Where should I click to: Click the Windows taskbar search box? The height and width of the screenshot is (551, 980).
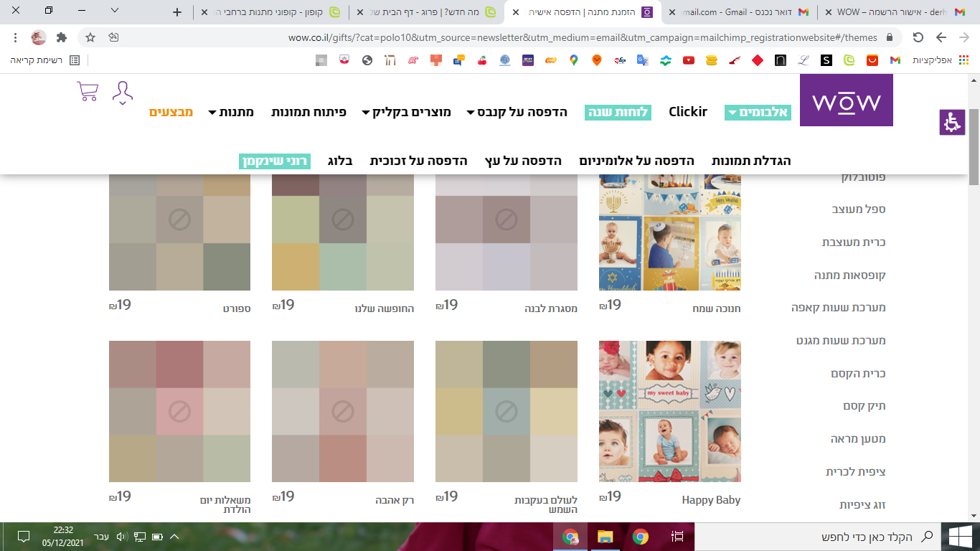[817, 536]
